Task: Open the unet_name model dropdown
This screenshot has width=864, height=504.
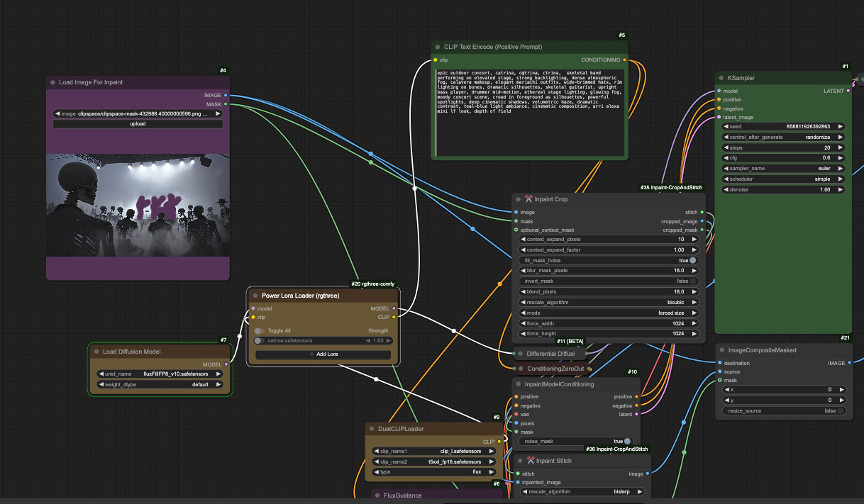Action: [159, 374]
